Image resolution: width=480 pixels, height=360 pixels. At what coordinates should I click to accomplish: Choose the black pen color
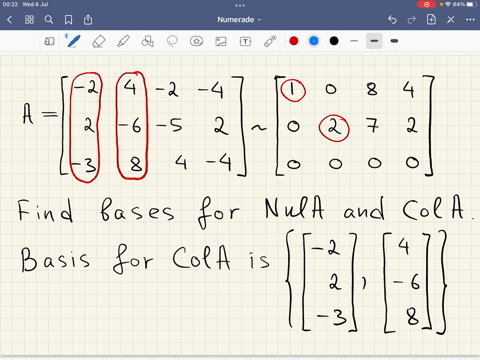334,41
